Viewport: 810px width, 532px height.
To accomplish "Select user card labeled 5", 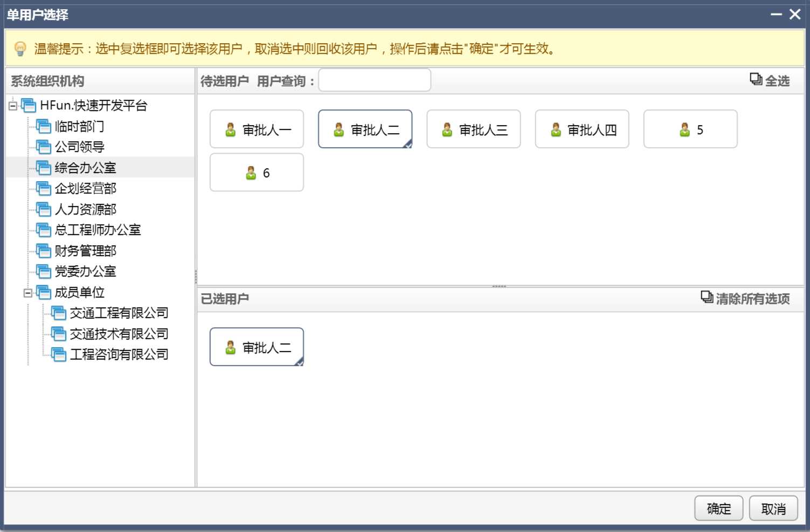I will [690, 129].
